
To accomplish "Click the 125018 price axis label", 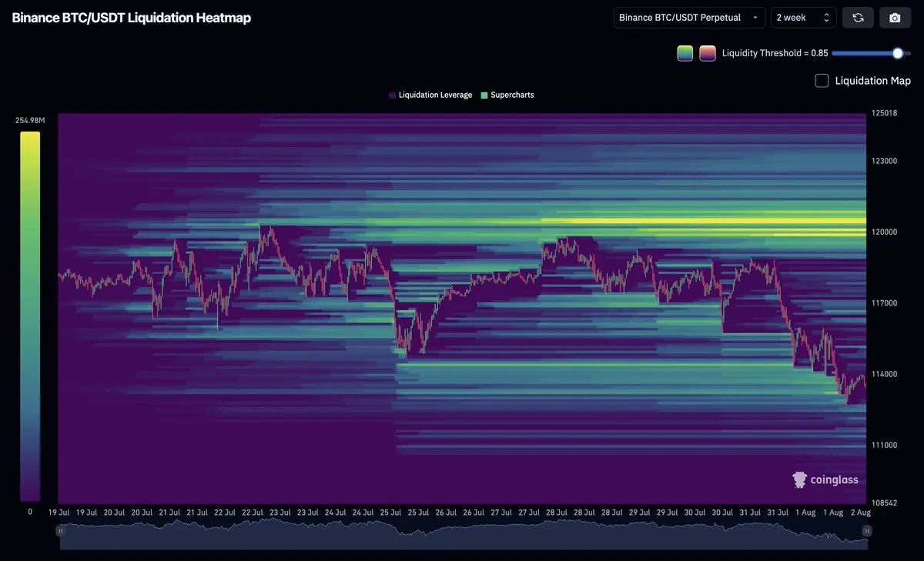I will [884, 113].
